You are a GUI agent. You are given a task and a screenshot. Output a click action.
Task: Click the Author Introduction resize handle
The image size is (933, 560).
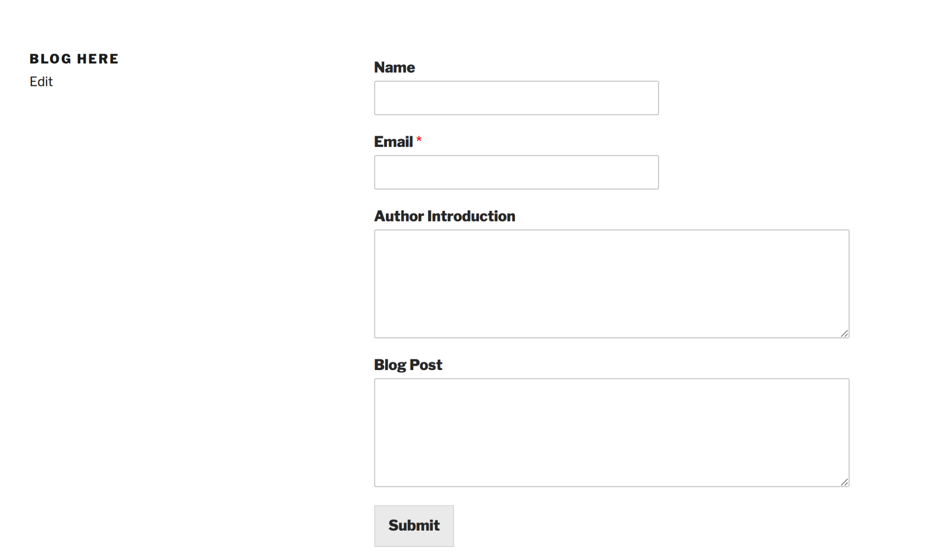[844, 333]
